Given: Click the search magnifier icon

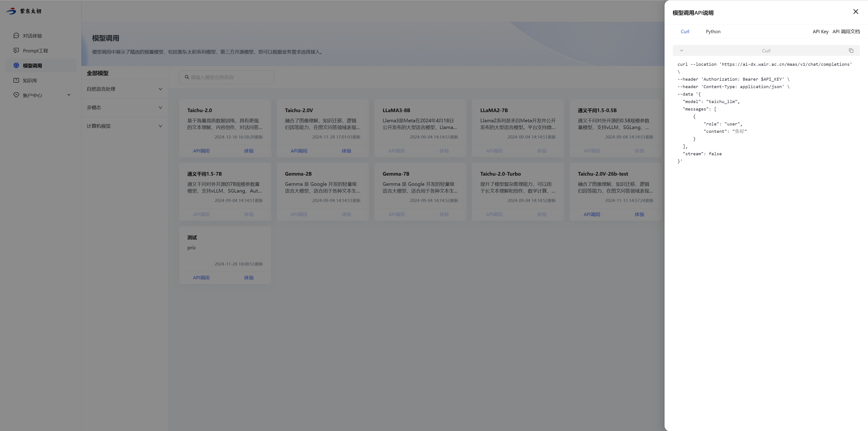Looking at the screenshot, I should coord(187,77).
